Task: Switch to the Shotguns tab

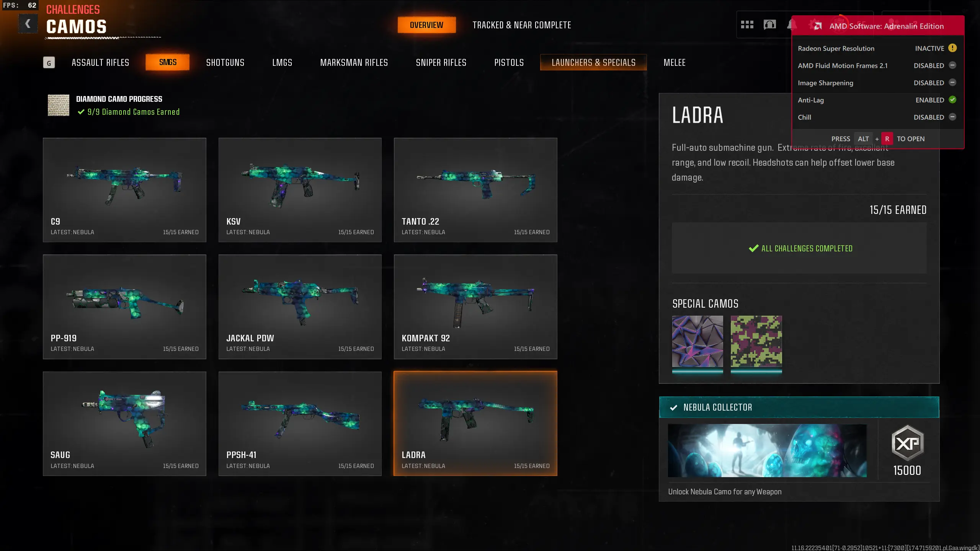Action: 225,63
